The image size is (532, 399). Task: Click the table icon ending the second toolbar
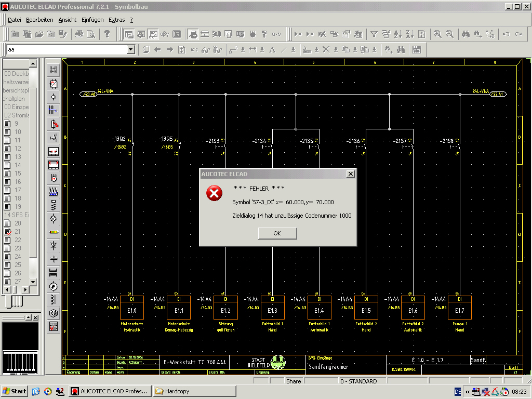pos(417,50)
